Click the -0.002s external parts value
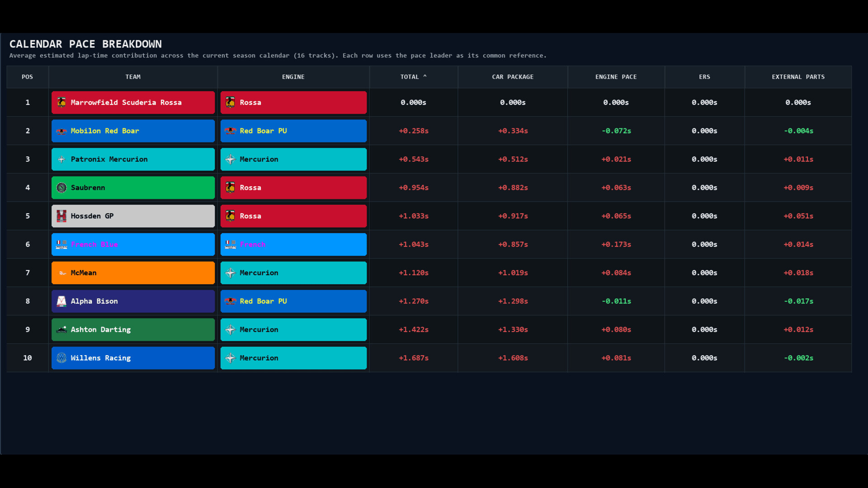 point(798,358)
